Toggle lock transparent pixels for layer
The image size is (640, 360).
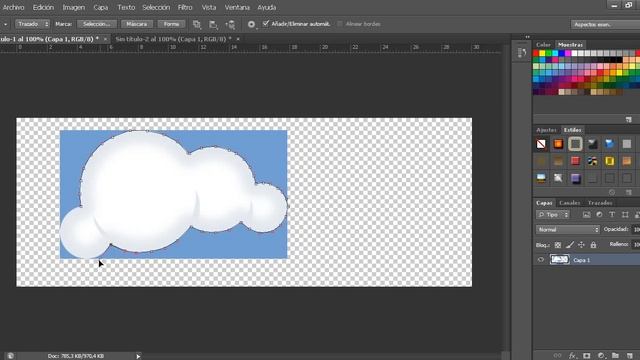click(x=558, y=245)
